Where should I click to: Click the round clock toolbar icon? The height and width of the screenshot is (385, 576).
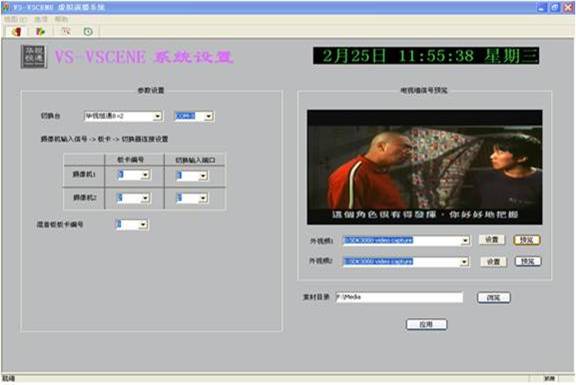tap(88, 32)
